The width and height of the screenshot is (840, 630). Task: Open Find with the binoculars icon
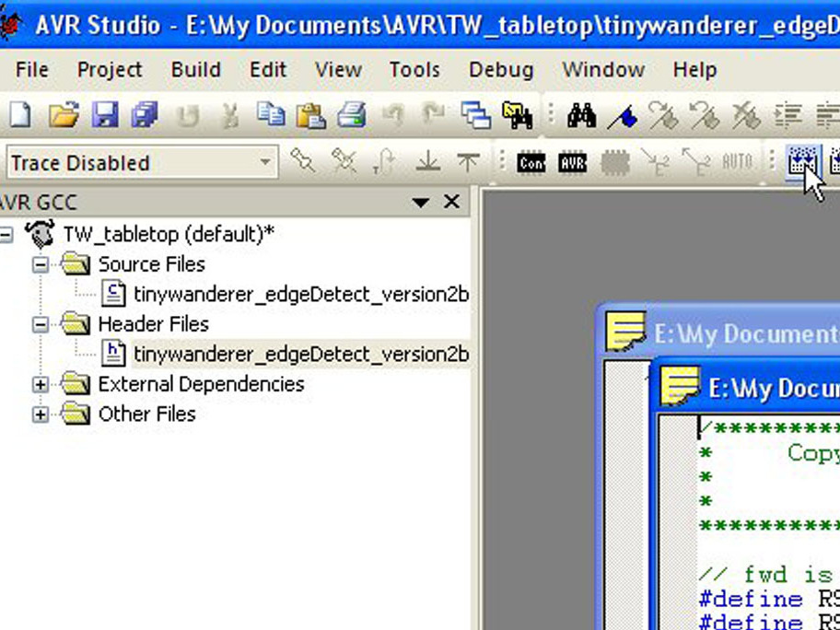coord(582,114)
